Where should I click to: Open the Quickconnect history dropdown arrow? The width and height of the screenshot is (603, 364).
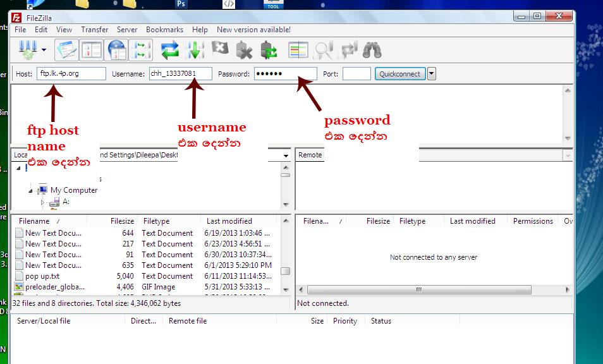tap(432, 74)
